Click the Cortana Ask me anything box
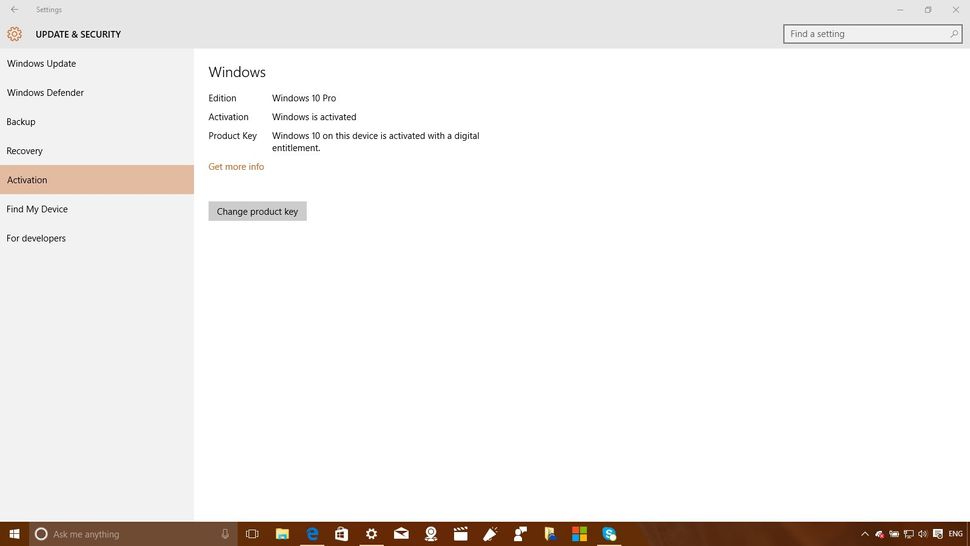 133,534
